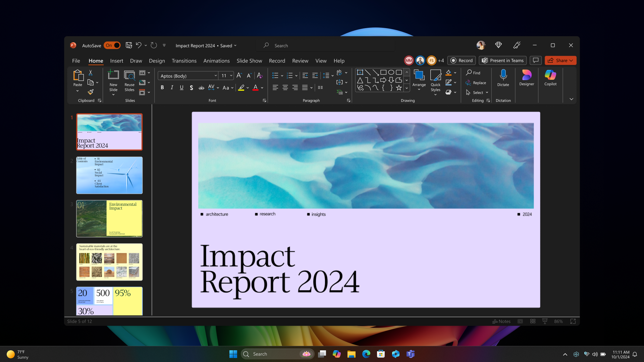Select the Reuse Slides icon
The height and width of the screenshot is (362, 644).
point(129,80)
